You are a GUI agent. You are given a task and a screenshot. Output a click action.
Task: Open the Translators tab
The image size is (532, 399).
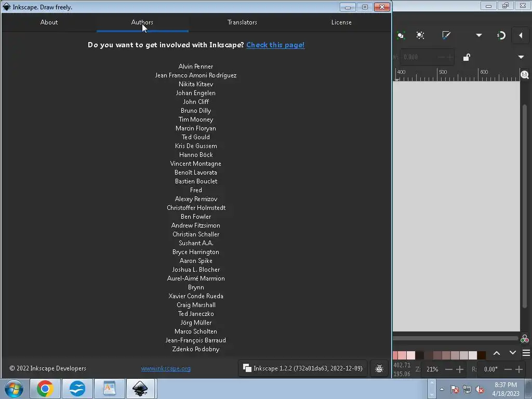coord(242,22)
